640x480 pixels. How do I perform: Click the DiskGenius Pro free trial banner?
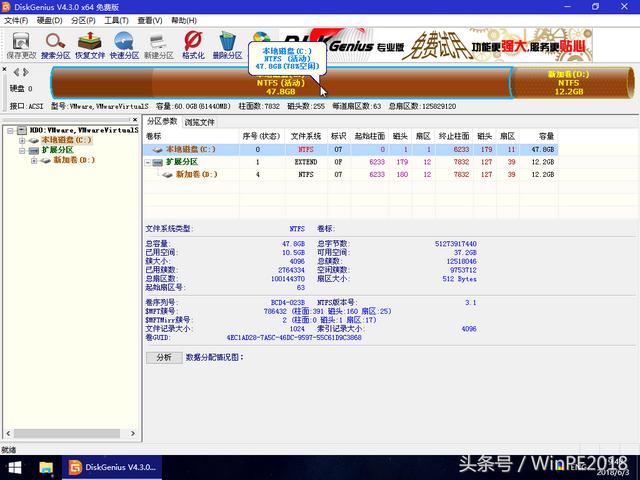pyautogui.click(x=436, y=45)
